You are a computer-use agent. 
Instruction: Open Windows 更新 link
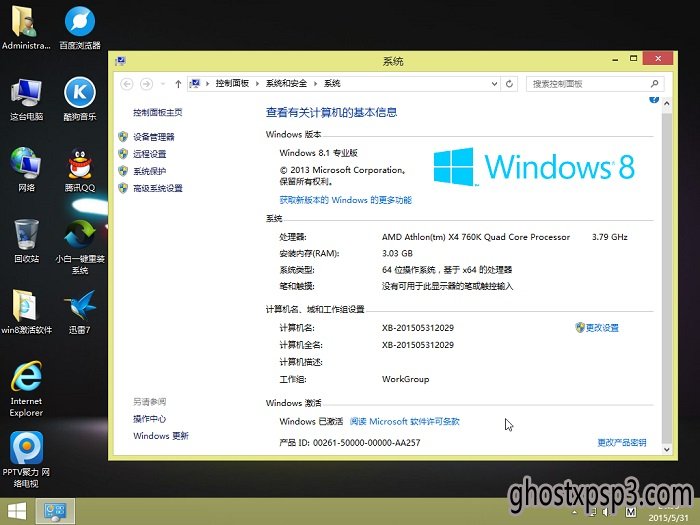[x=161, y=436]
